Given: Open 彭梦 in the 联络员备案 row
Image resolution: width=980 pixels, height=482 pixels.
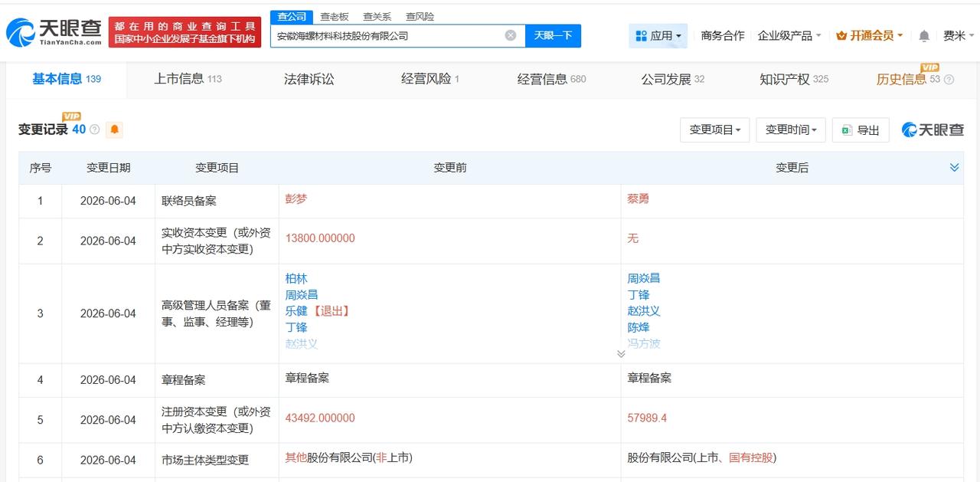Looking at the screenshot, I should (x=296, y=198).
